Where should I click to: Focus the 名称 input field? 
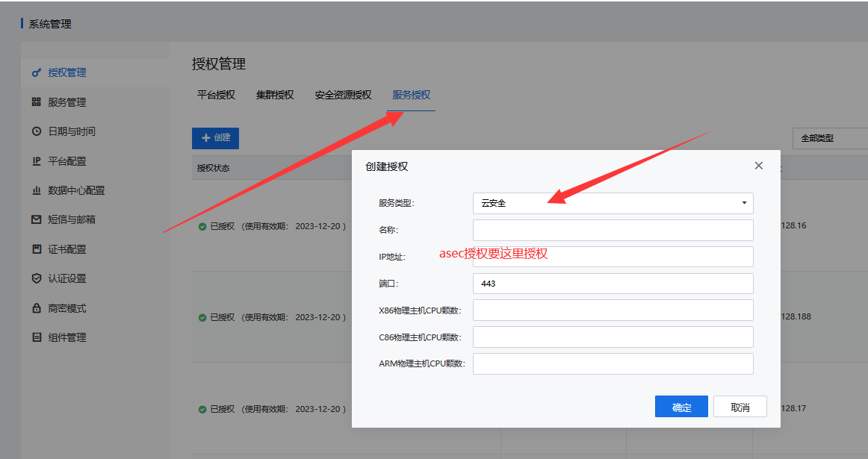[x=613, y=230]
